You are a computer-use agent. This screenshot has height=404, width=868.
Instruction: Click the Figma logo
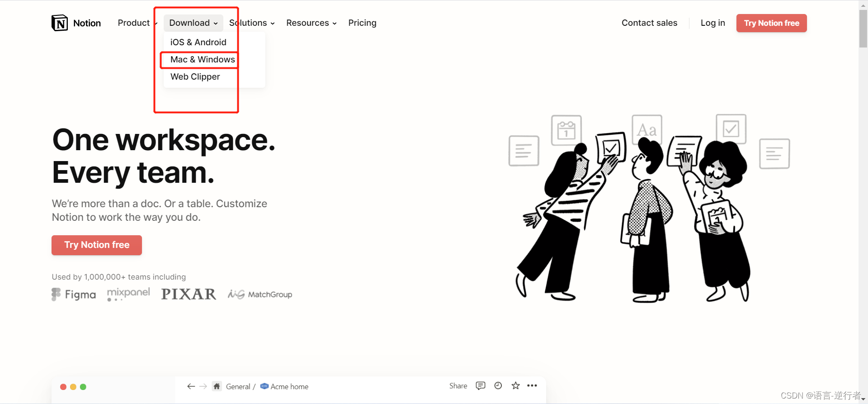tap(74, 295)
